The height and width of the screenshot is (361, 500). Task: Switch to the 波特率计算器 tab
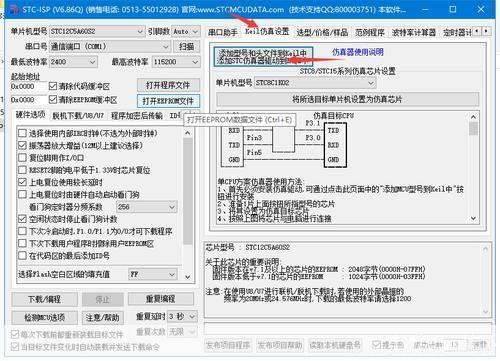click(413, 32)
